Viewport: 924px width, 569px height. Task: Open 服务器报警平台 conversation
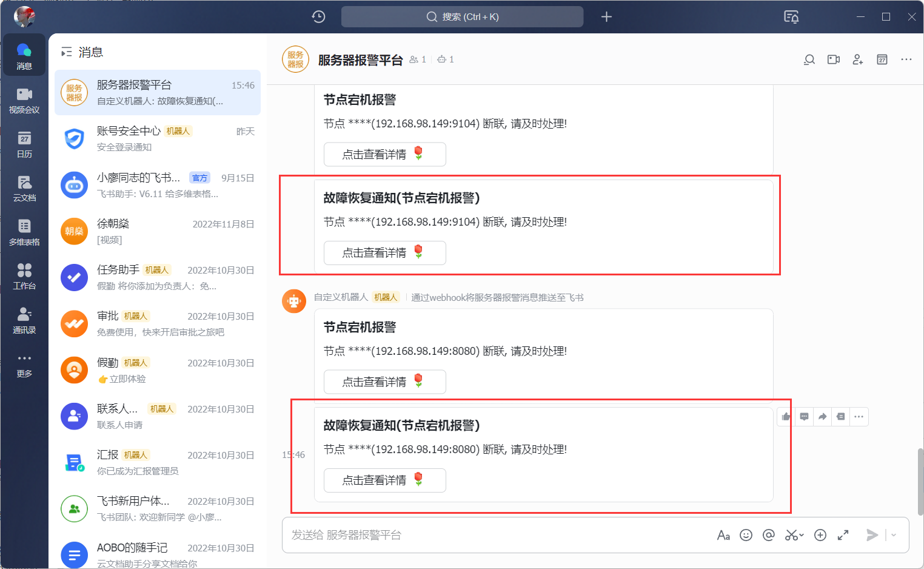(158, 92)
